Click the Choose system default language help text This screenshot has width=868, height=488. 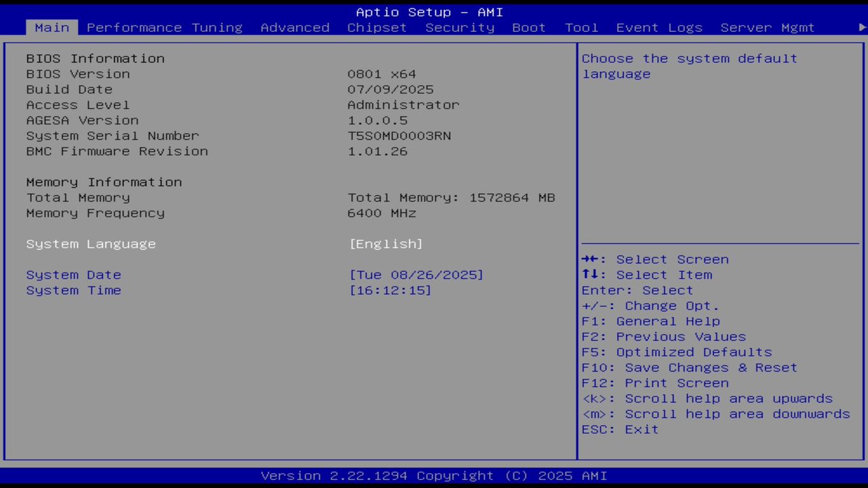689,66
